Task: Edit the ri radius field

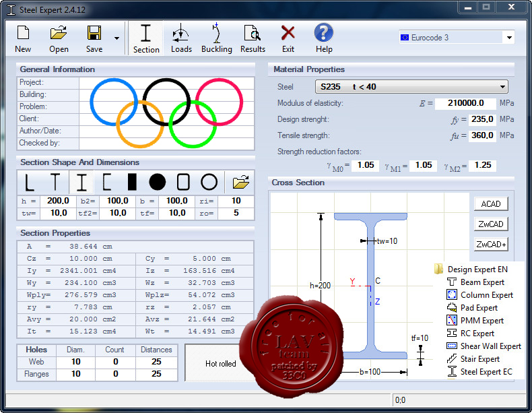Action: [x=236, y=201]
